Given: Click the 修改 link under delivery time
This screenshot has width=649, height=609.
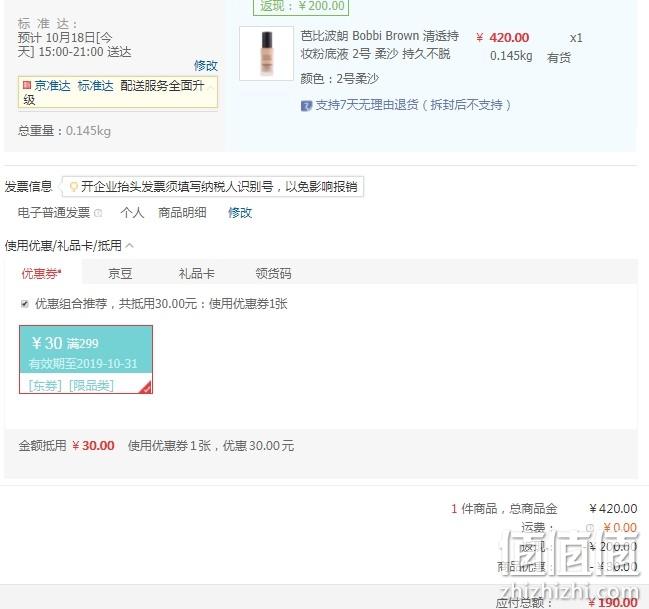Looking at the screenshot, I should tap(206, 65).
